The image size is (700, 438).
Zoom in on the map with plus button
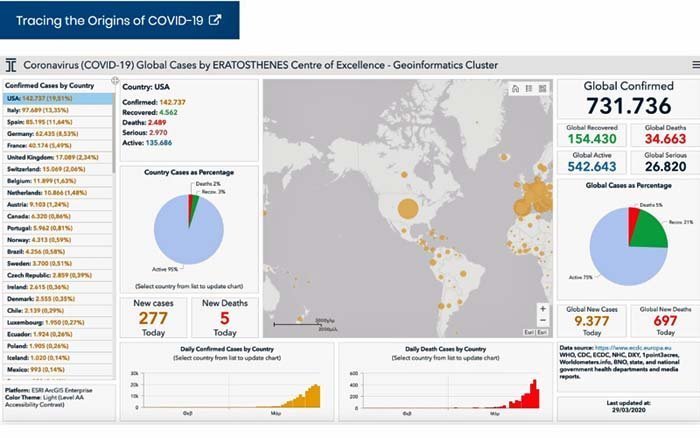tap(543, 309)
